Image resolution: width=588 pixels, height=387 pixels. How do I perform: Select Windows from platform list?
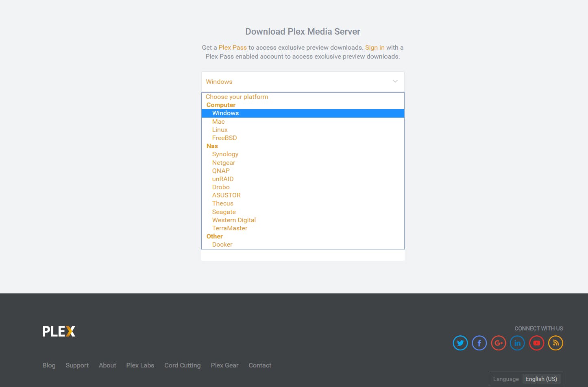pyautogui.click(x=303, y=113)
